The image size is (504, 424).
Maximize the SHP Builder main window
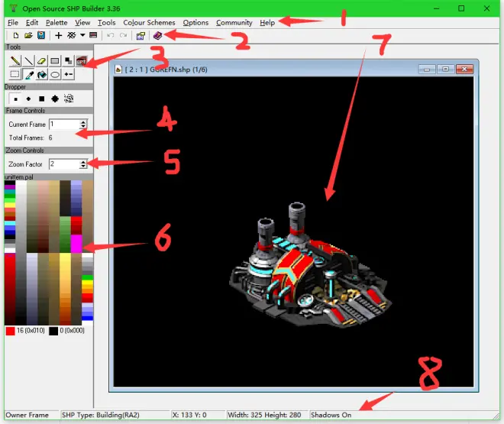461,8
